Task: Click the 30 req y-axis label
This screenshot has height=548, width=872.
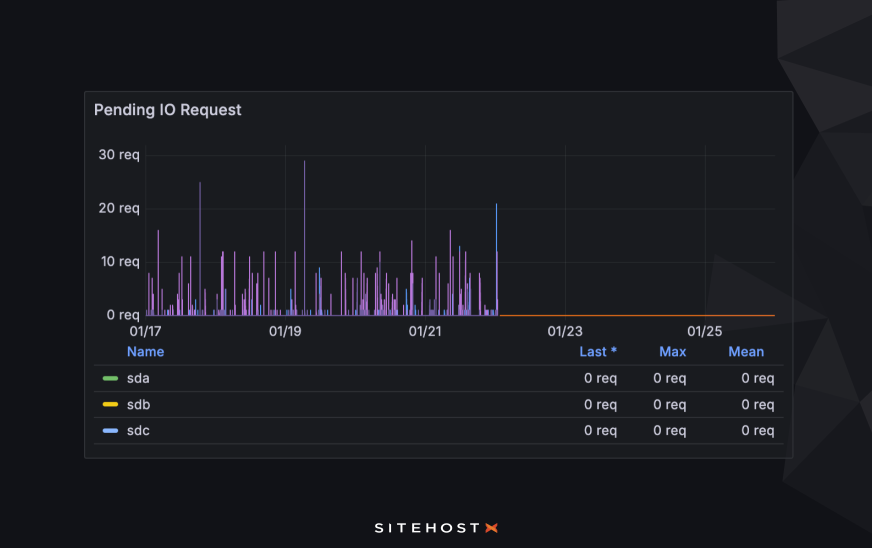Action: click(x=119, y=155)
